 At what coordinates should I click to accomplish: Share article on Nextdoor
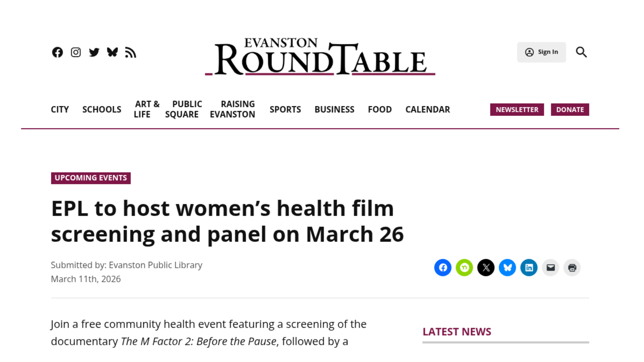464,267
